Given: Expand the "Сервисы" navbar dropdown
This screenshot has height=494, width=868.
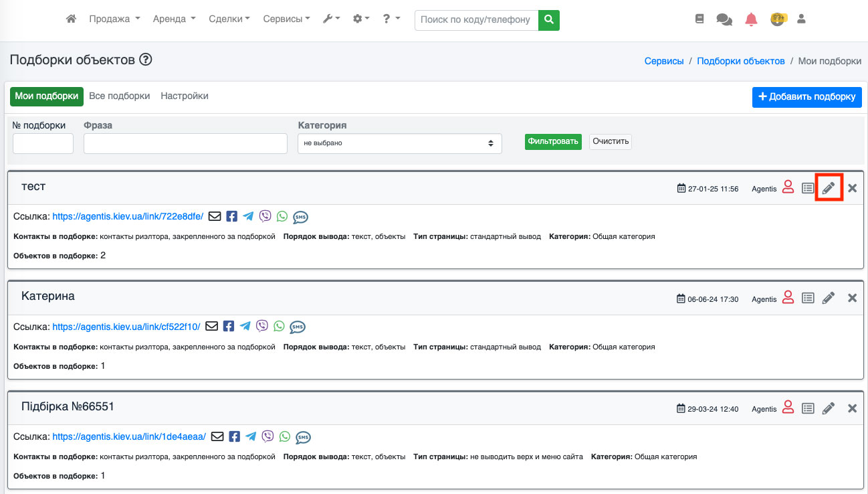Looking at the screenshot, I should pyautogui.click(x=286, y=19).
